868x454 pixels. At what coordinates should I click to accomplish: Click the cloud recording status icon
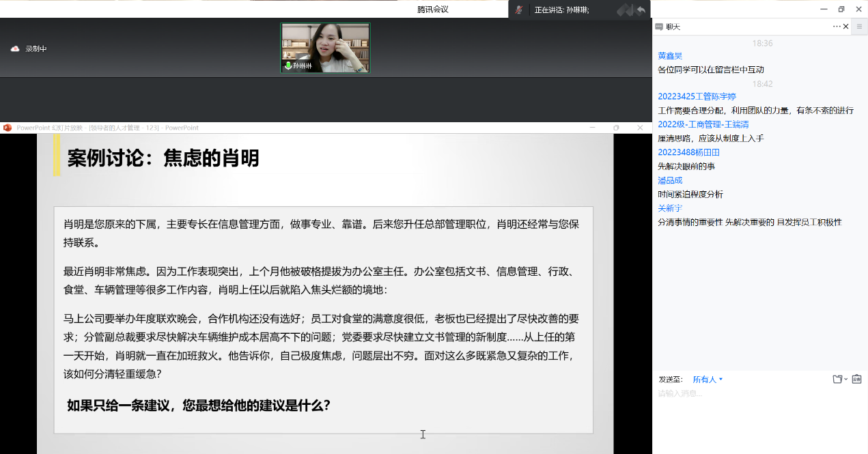pyautogui.click(x=15, y=48)
